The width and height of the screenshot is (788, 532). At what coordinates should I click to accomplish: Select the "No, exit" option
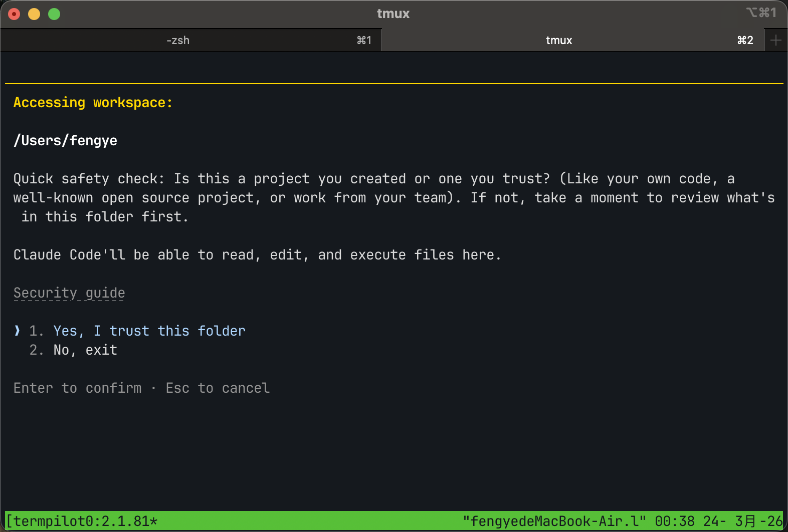[85, 350]
